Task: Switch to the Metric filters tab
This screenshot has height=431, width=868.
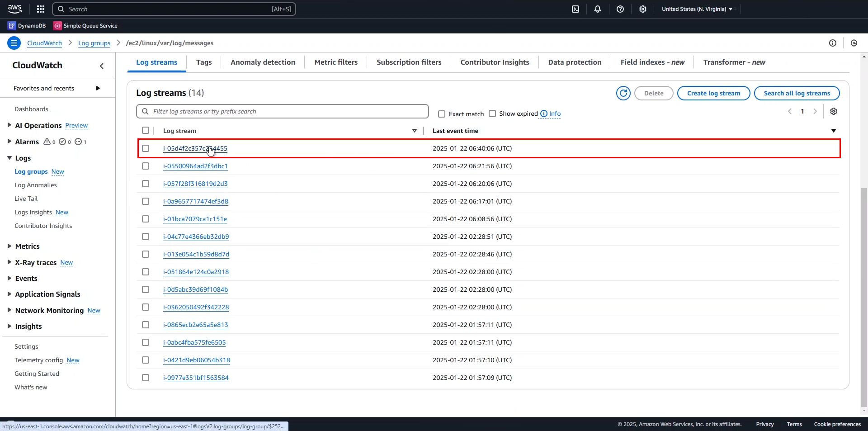Action: coord(336,62)
